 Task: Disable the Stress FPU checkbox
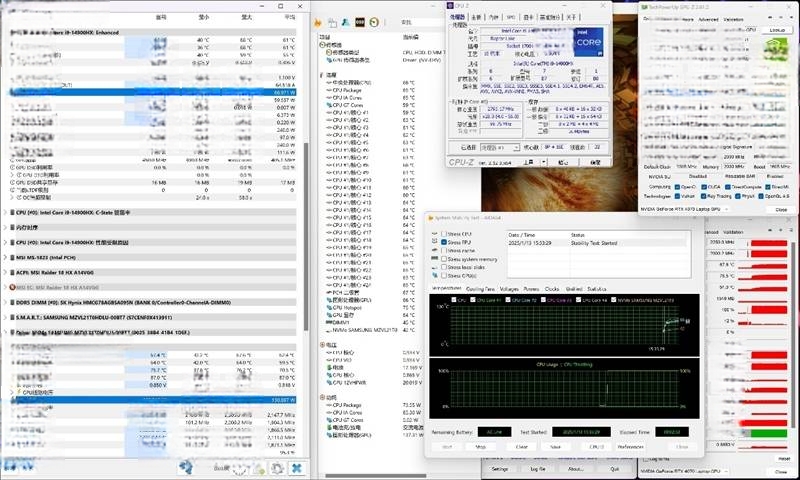click(x=444, y=242)
